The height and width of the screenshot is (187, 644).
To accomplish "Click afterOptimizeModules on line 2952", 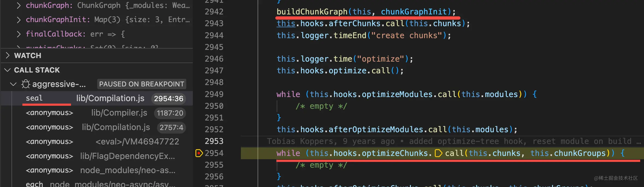I will (376, 129).
